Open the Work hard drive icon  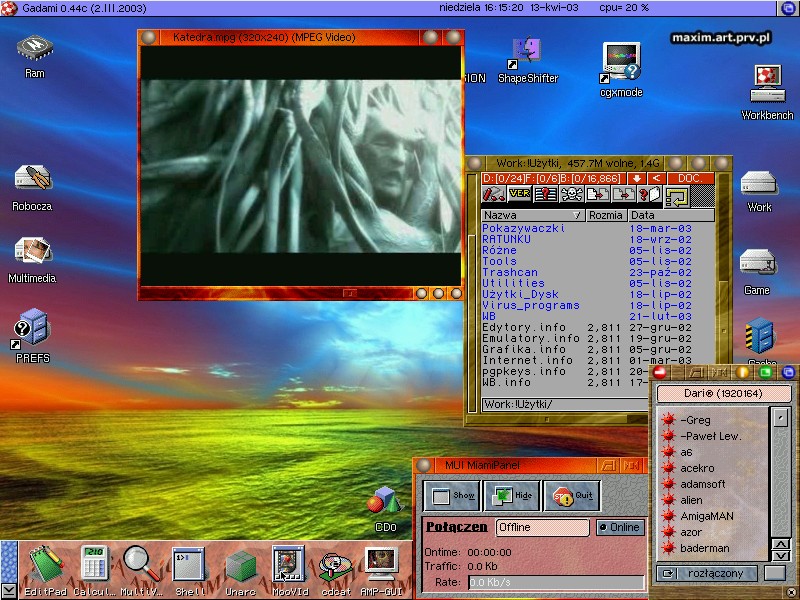tap(759, 184)
